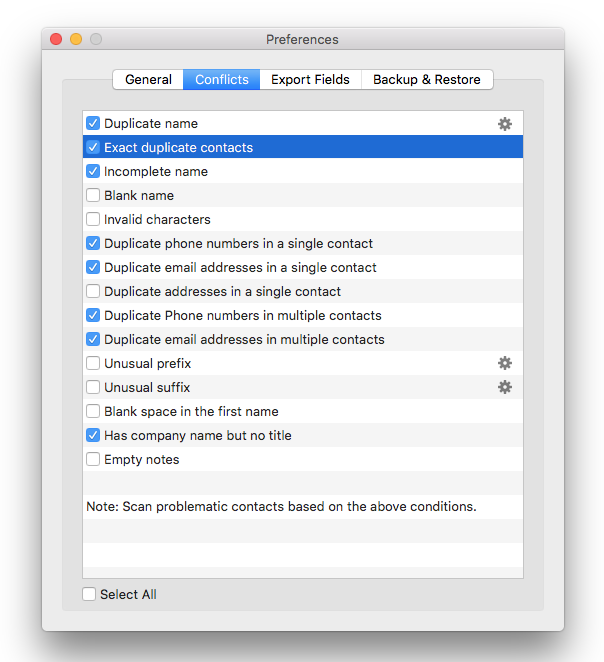Enable the Blank name condition
Image resolution: width=604 pixels, height=662 pixels.
click(93, 196)
